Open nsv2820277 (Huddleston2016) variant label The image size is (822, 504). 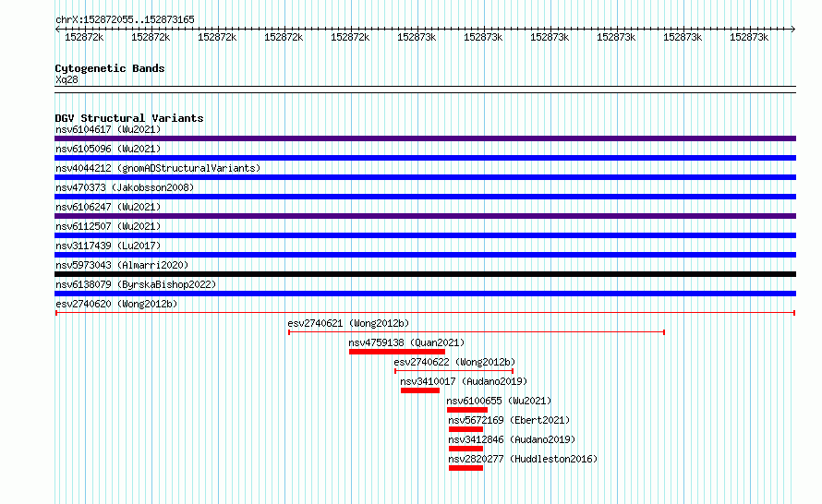click(x=523, y=459)
